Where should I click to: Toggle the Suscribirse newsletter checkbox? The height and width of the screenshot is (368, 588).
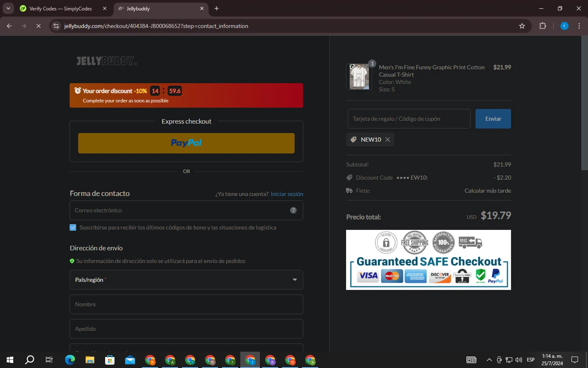click(73, 228)
